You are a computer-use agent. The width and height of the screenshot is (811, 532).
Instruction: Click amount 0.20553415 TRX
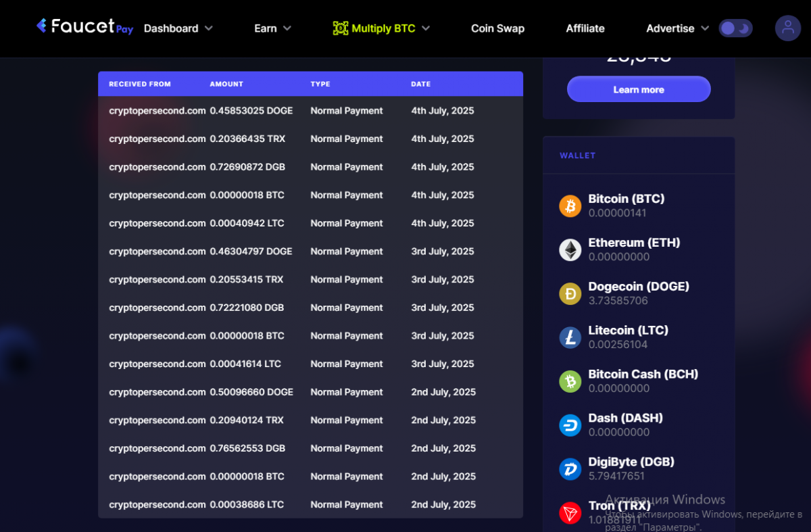pos(246,279)
